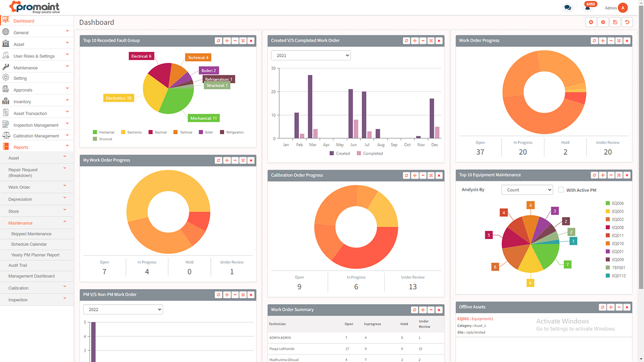Toggle the Completed series in chart legend

[x=370, y=153]
